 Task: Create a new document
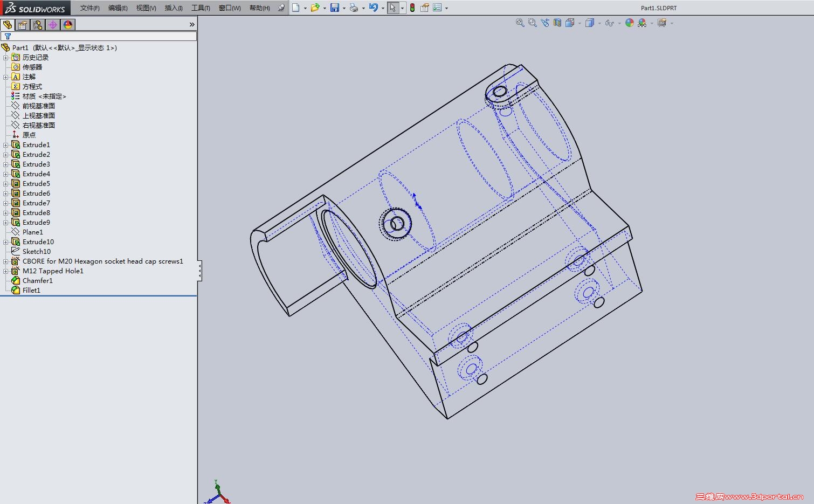point(295,8)
